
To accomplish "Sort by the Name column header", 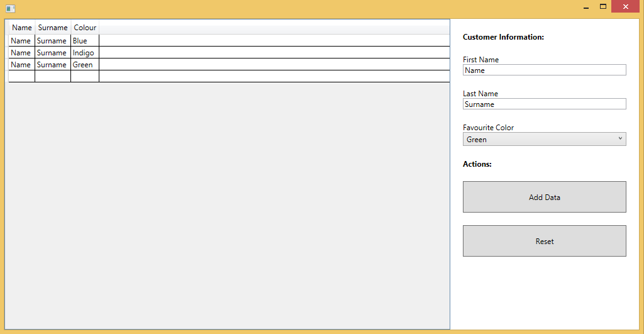I will (x=21, y=28).
